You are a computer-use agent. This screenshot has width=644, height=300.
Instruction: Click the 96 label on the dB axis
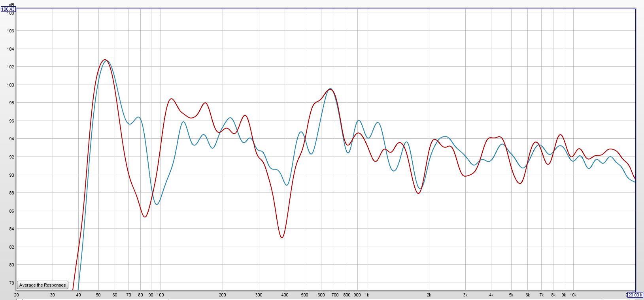[12, 121]
